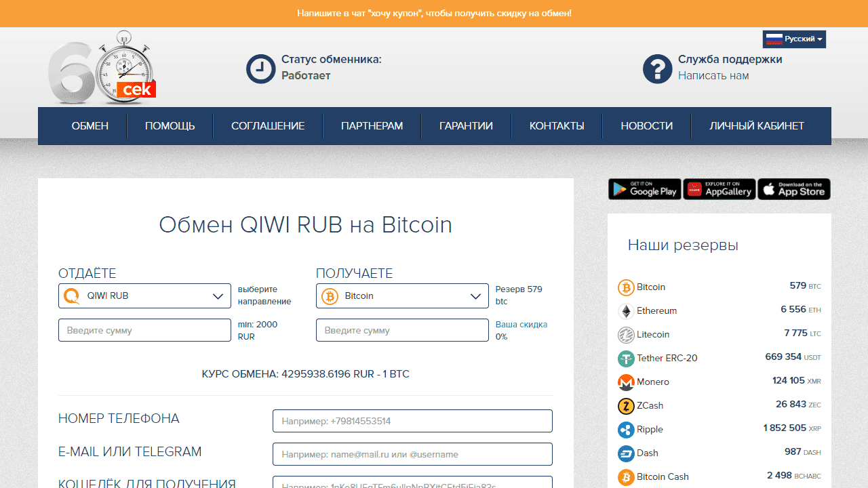Click the phone number input field
The height and width of the screenshot is (488, 868).
(412, 421)
